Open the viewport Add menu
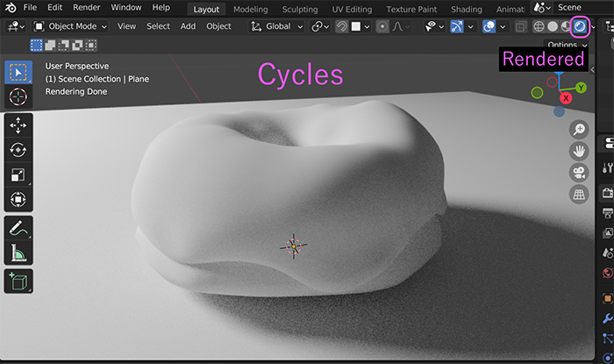 pyautogui.click(x=188, y=26)
